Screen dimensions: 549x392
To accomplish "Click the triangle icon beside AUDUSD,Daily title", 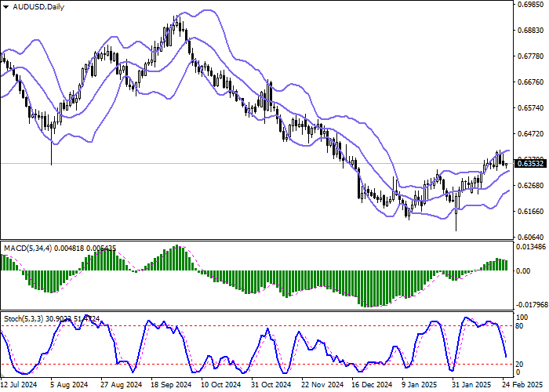I will point(5,7).
